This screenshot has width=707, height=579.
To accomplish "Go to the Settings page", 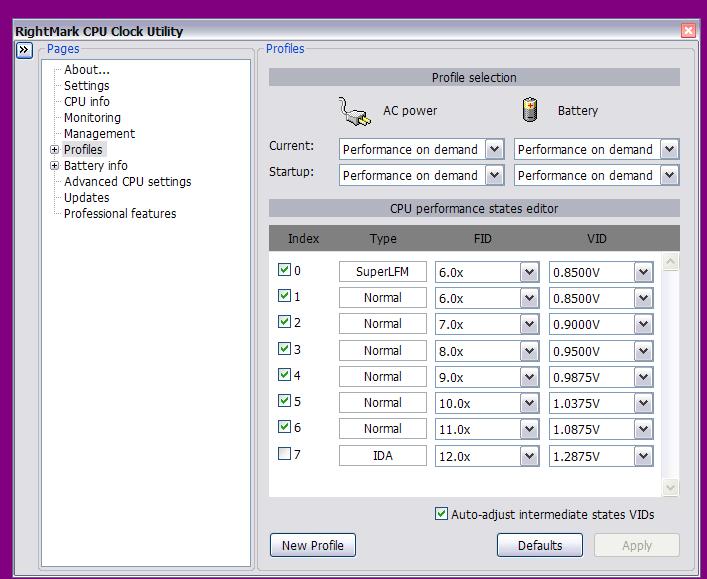I will click(x=87, y=86).
